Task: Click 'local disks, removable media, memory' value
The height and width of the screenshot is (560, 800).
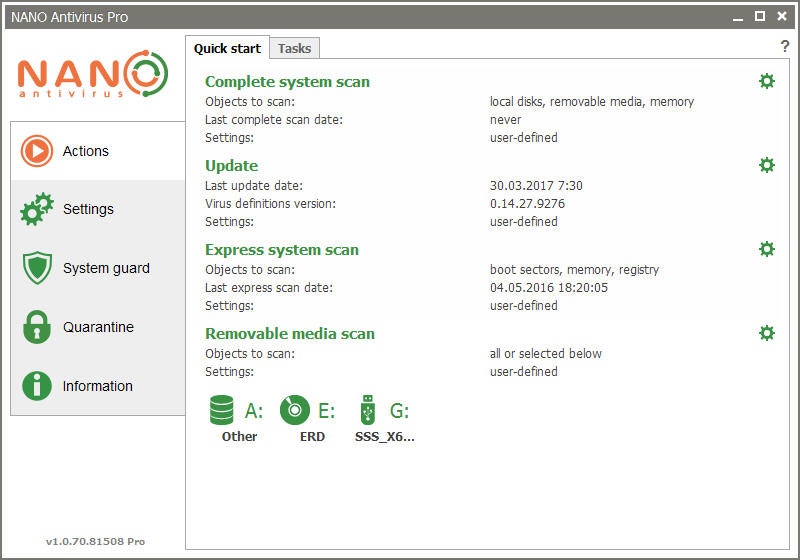Action: click(x=592, y=101)
